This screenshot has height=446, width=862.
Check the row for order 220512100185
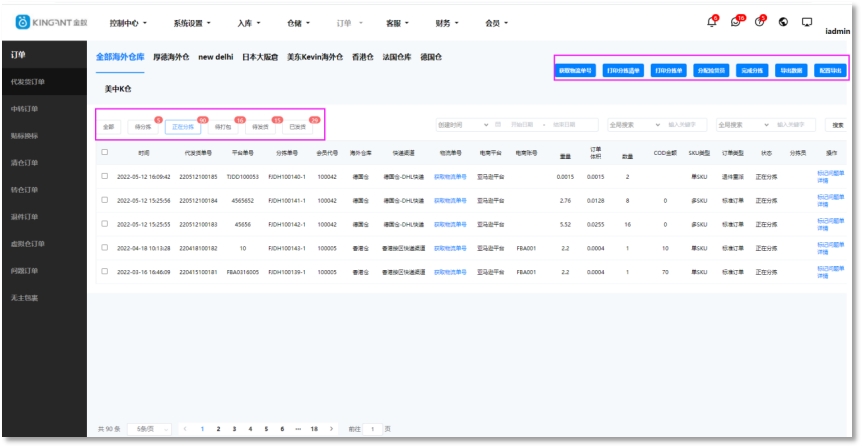pyautogui.click(x=104, y=176)
